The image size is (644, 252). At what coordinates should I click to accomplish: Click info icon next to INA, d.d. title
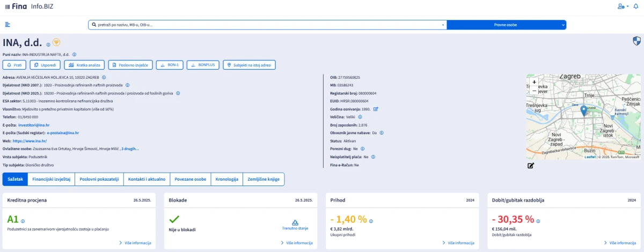tap(48, 45)
